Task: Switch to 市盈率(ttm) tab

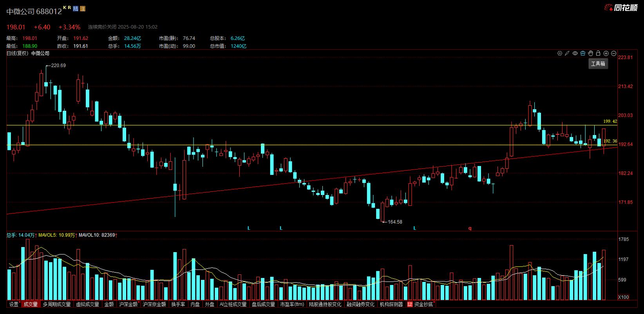Action: 292,304
